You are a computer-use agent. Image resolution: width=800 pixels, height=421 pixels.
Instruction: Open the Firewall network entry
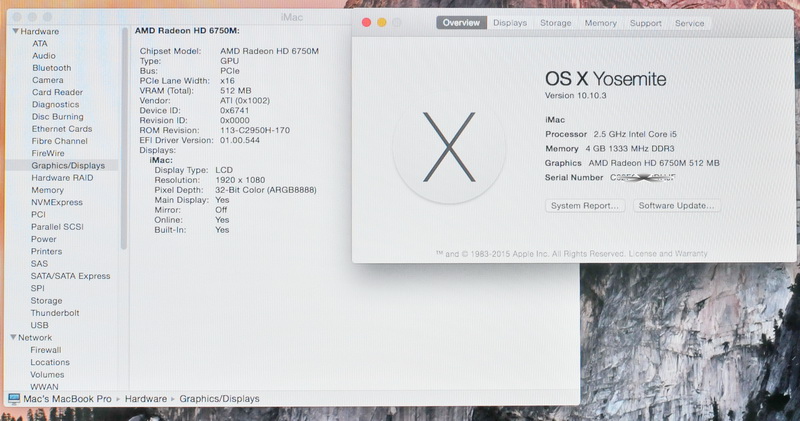45,350
